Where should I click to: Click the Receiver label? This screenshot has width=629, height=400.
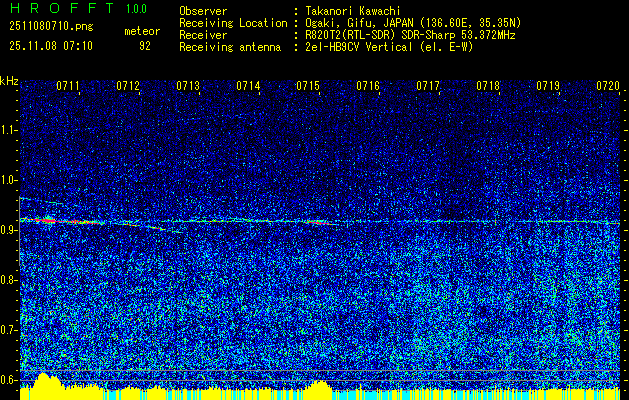point(203,35)
